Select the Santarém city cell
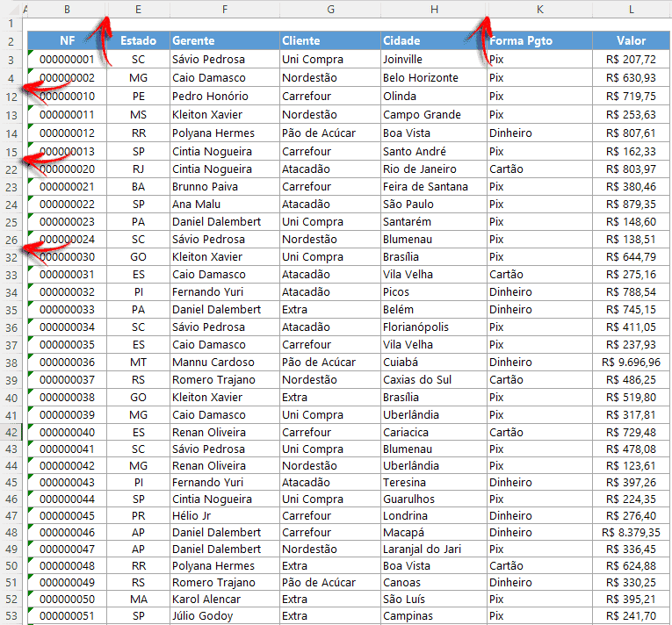The height and width of the screenshot is (625, 672). tap(434, 221)
